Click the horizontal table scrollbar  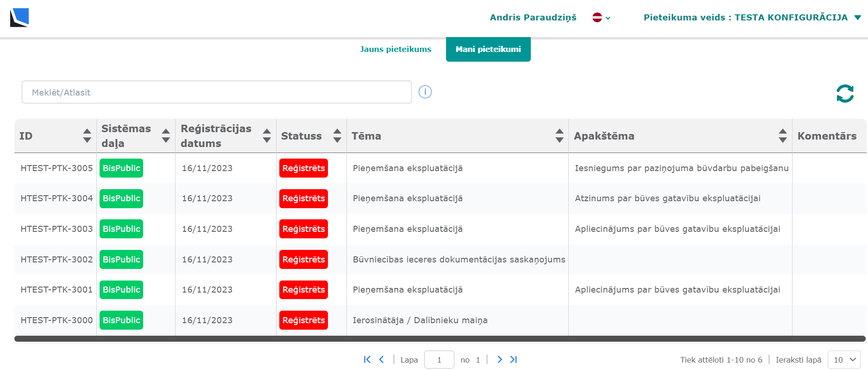click(x=440, y=339)
